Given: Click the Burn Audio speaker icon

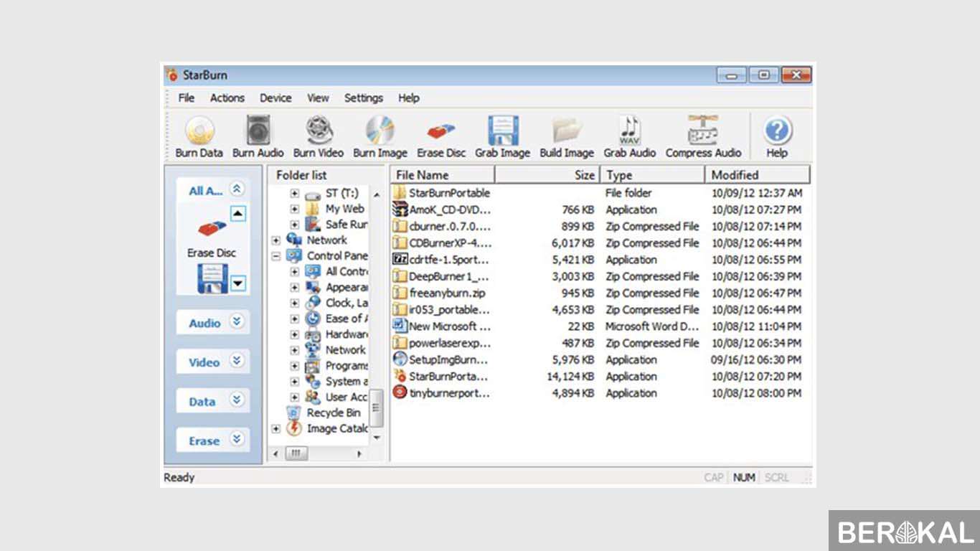Looking at the screenshot, I should click(258, 131).
